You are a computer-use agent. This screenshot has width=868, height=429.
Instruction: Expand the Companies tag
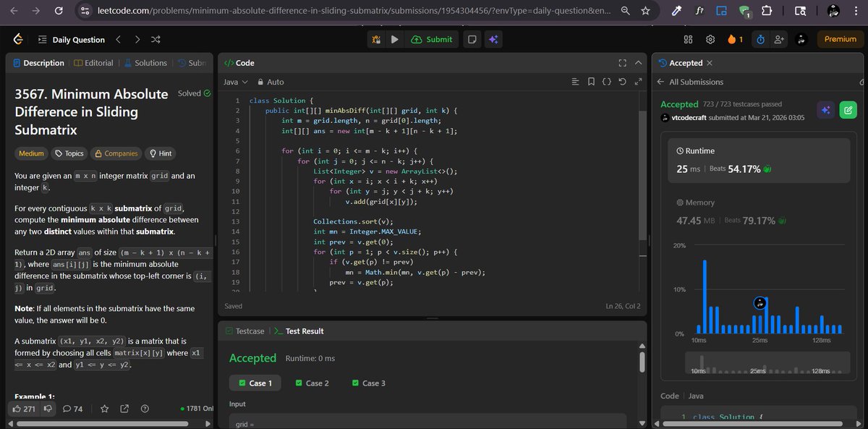[116, 153]
